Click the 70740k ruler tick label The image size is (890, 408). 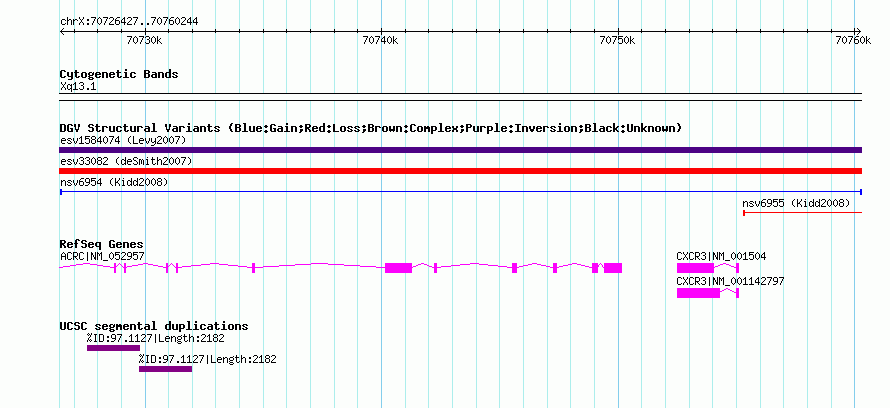point(381,40)
